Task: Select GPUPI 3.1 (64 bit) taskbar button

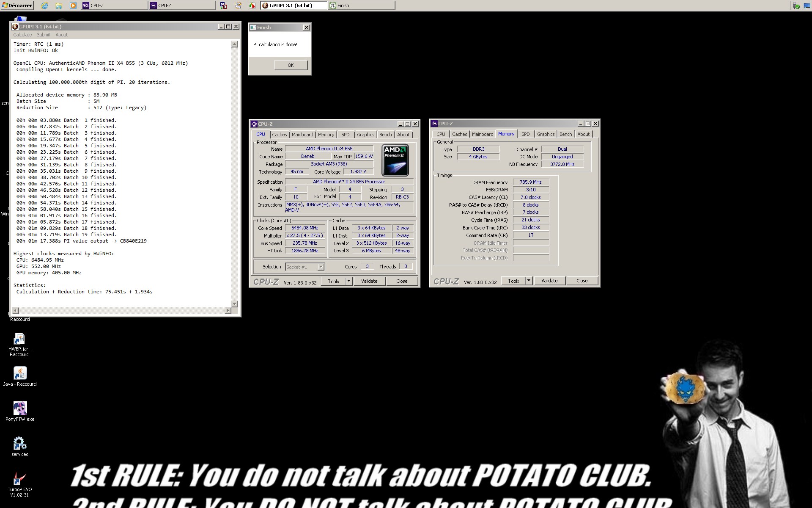Action: point(294,6)
